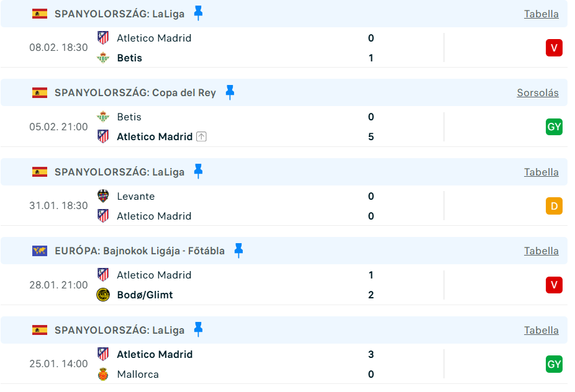Viewport: 575px width, 392px height.
Task: Open the SPANYOLORSZÁG: Copa del Rey header
Action: 135,92
